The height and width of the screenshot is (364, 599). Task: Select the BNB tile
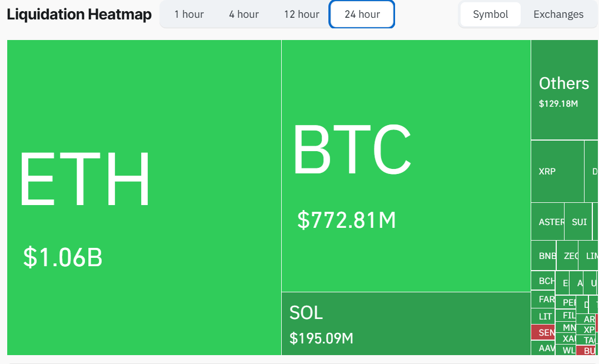[x=545, y=256]
